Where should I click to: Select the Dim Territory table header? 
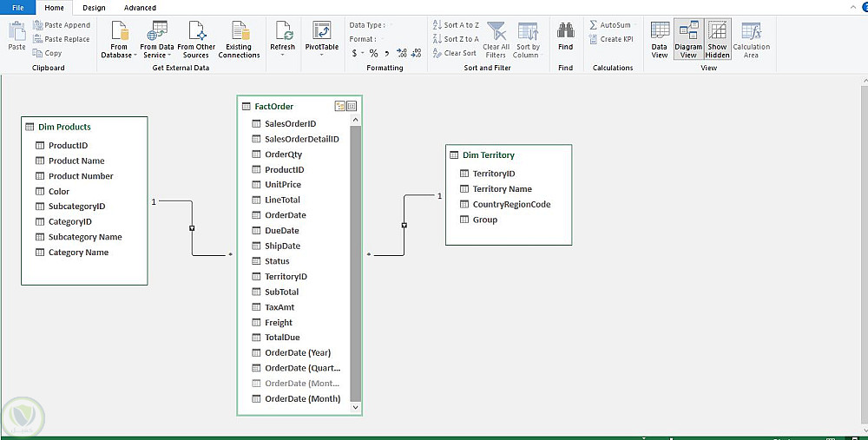point(508,155)
